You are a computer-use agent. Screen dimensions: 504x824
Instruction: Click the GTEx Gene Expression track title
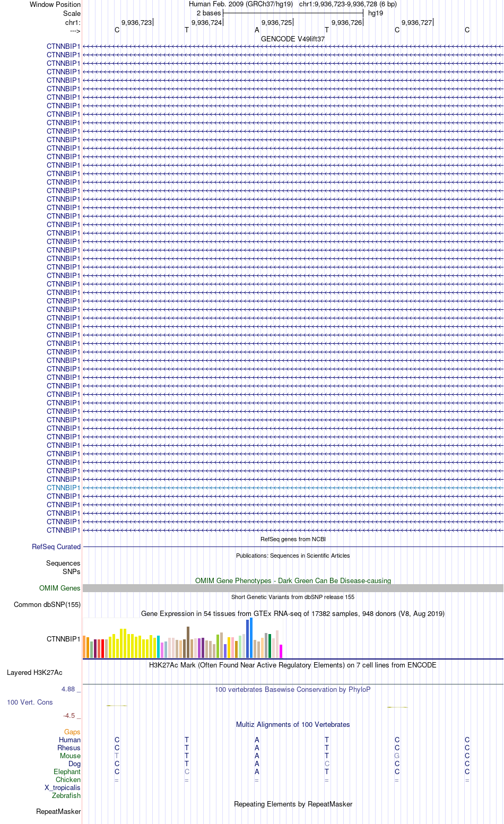coord(293,613)
